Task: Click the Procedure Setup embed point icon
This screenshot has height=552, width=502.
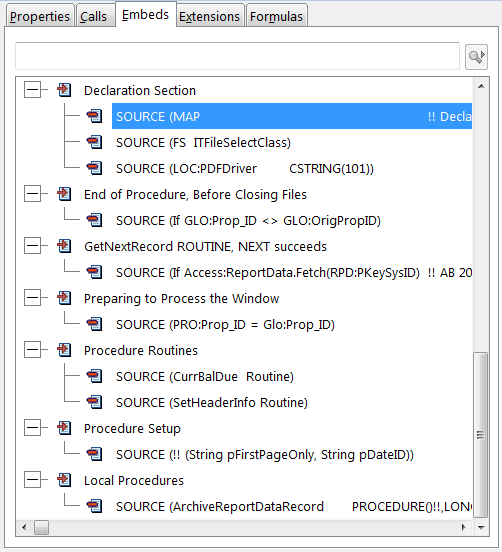Action: (x=64, y=428)
